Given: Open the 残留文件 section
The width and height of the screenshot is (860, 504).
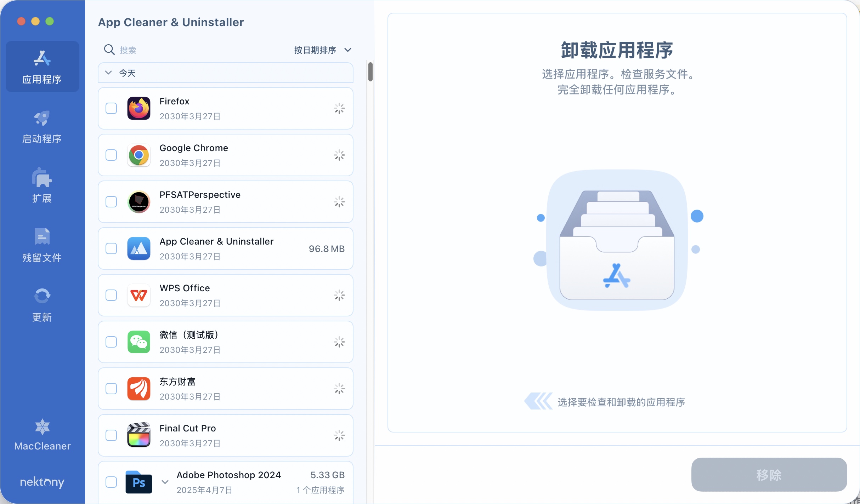Looking at the screenshot, I should point(42,245).
